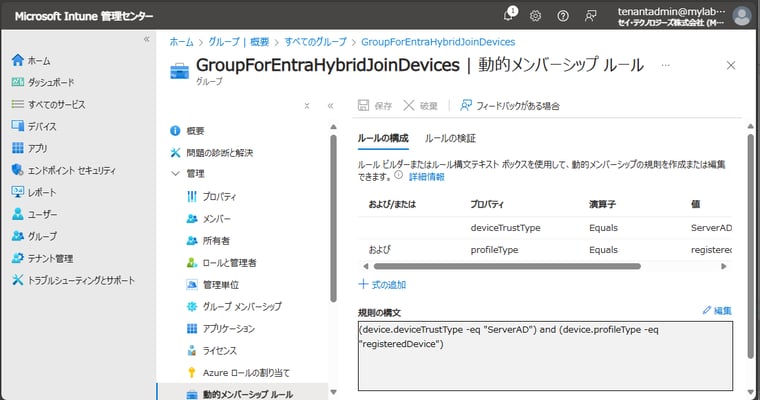This screenshot has height=400, width=760.
Task: Open feedback icon in top bar
Action: pos(590,16)
